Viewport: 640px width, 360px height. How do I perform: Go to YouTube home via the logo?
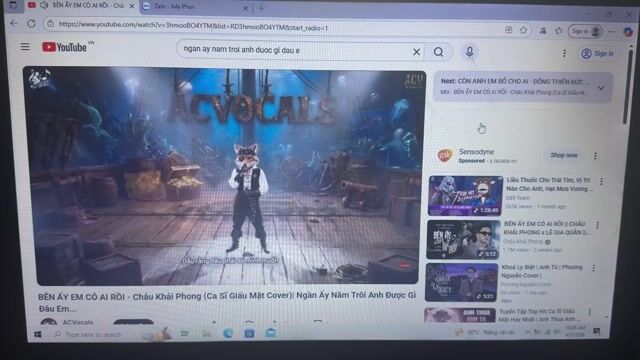tap(64, 47)
